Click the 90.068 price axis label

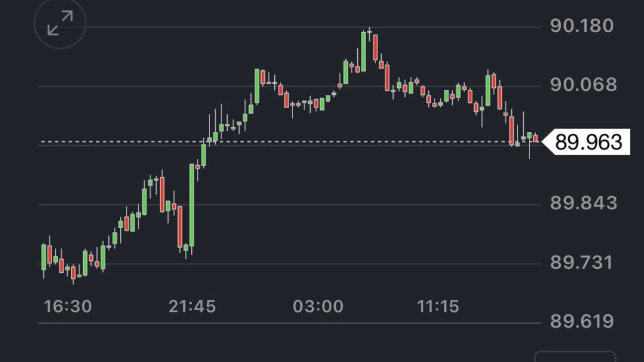point(583,84)
